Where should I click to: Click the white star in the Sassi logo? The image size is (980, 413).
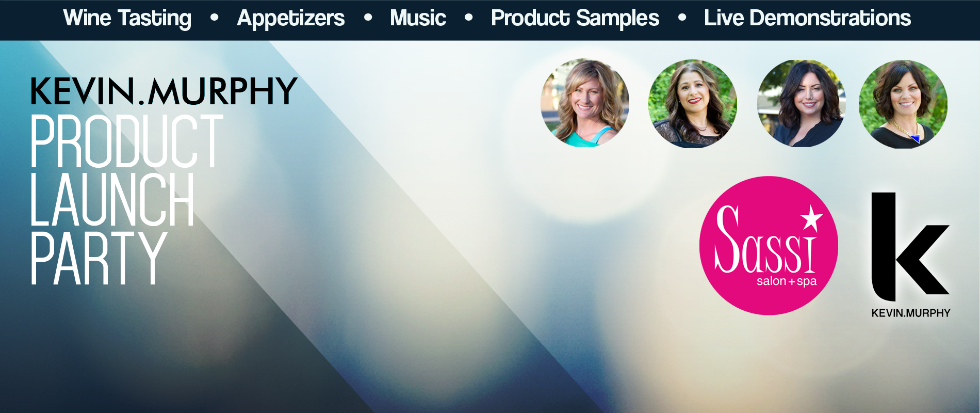pyautogui.click(x=811, y=218)
